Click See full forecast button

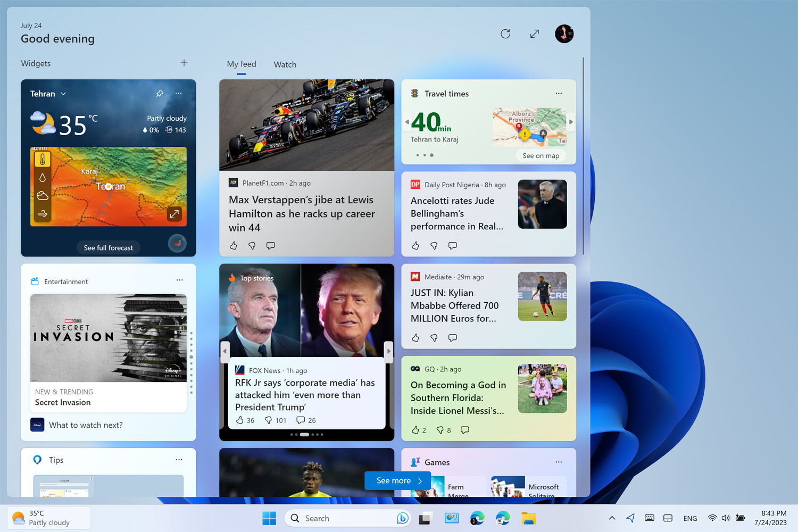pyautogui.click(x=109, y=248)
